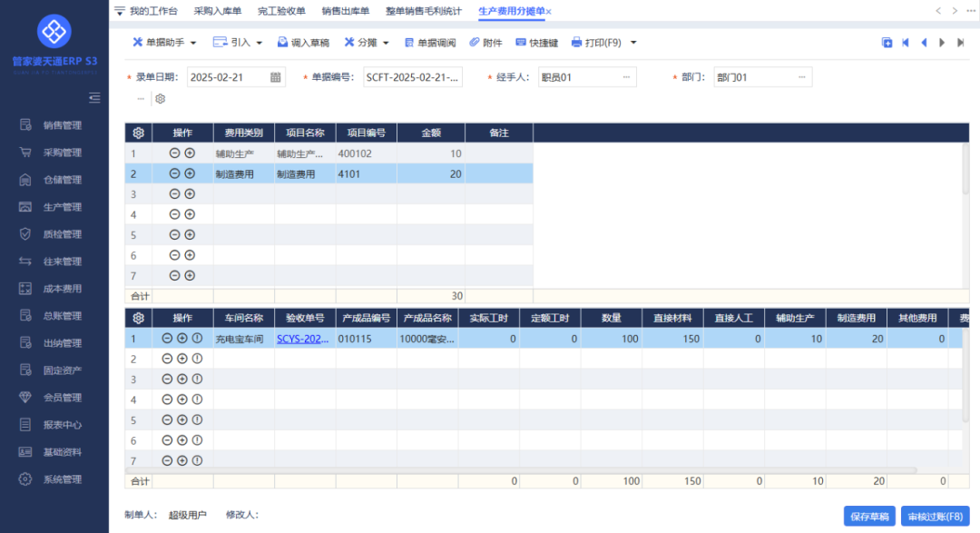Click the 保存草稿 button
The width and height of the screenshot is (980, 533).
coord(869,516)
